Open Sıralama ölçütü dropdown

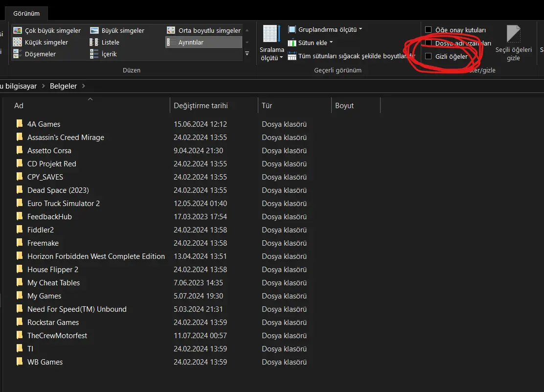[x=272, y=43]
